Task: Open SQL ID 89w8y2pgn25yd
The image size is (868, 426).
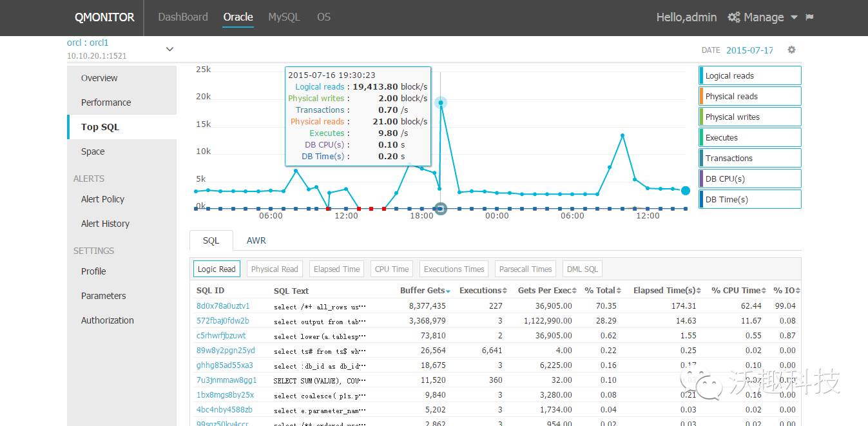Action: click(226, 351)
